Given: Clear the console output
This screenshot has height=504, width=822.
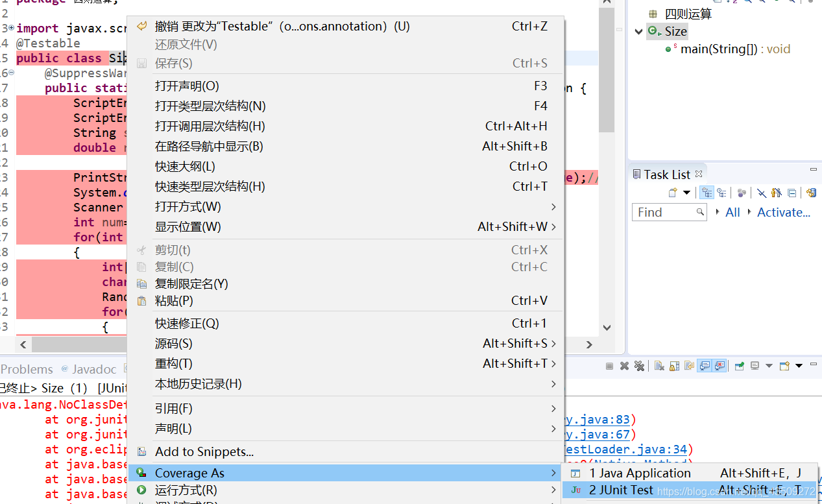Looking at the screenshot, I should [x=659, y=366].
